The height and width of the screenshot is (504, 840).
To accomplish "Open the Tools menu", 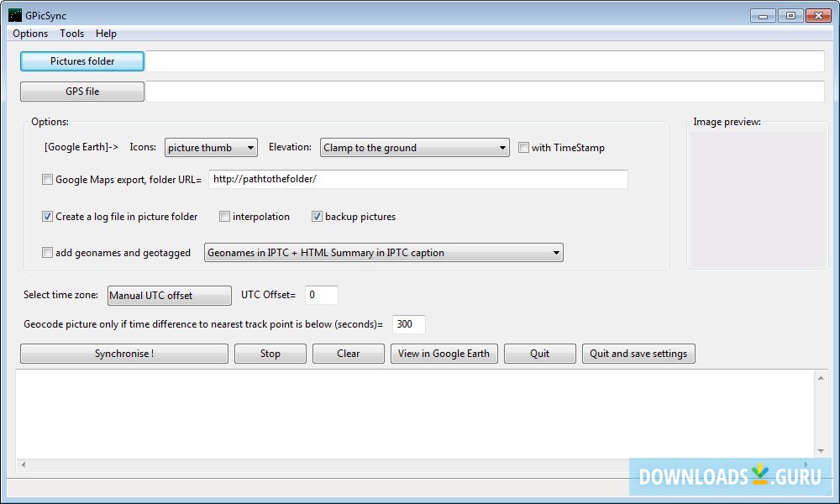I will pos(71,34).
